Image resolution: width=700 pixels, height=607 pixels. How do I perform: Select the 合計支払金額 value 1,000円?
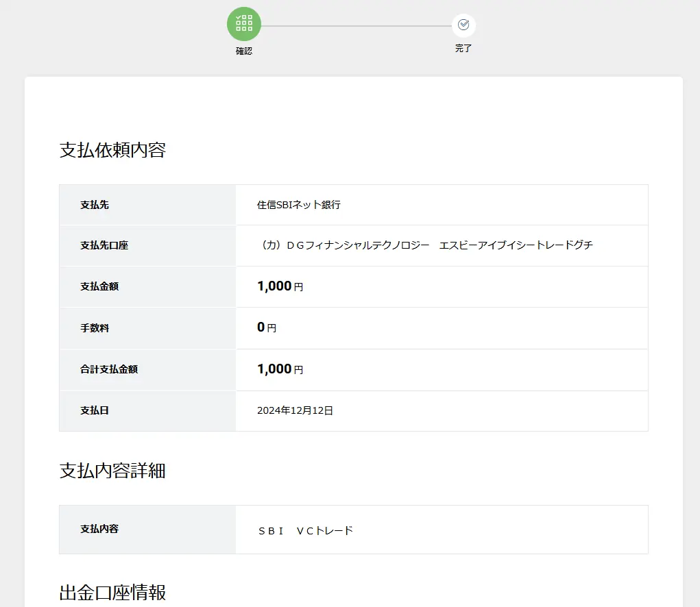280,369
